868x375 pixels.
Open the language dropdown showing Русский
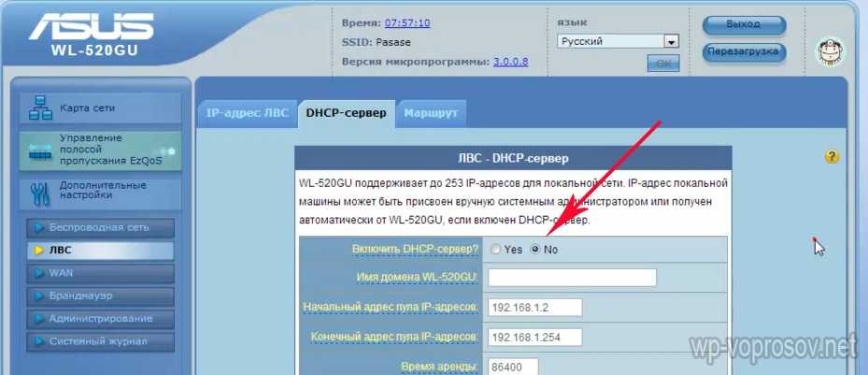(618, 41)
